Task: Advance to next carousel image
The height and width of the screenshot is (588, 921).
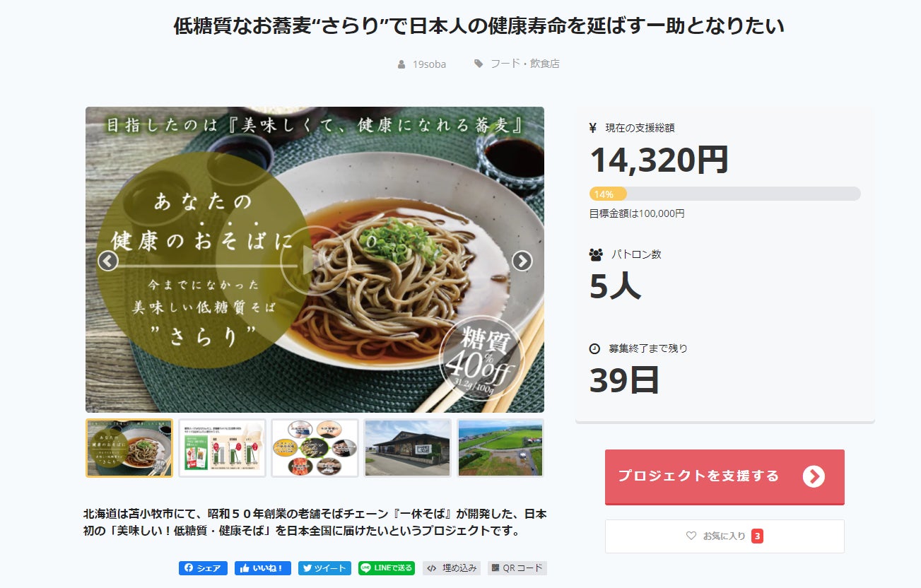Action: point(522,261)
